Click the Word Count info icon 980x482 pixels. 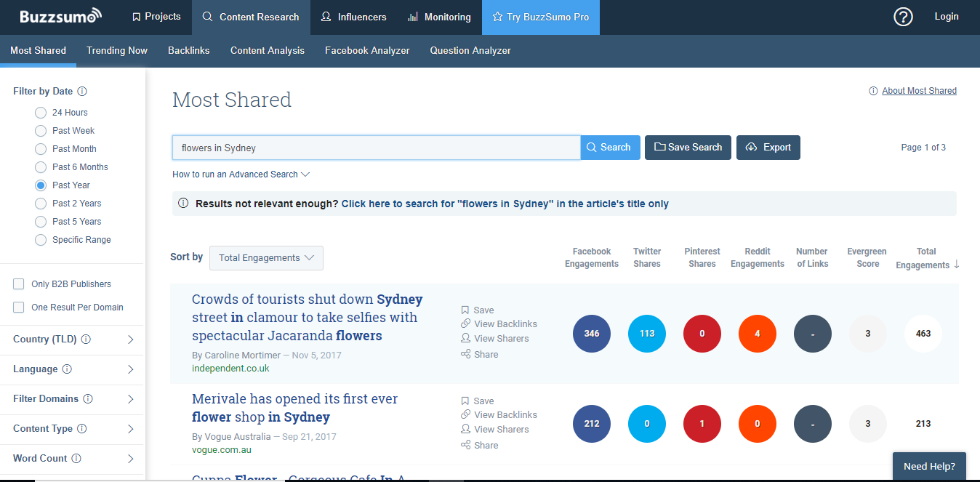[x=76, y=459]
